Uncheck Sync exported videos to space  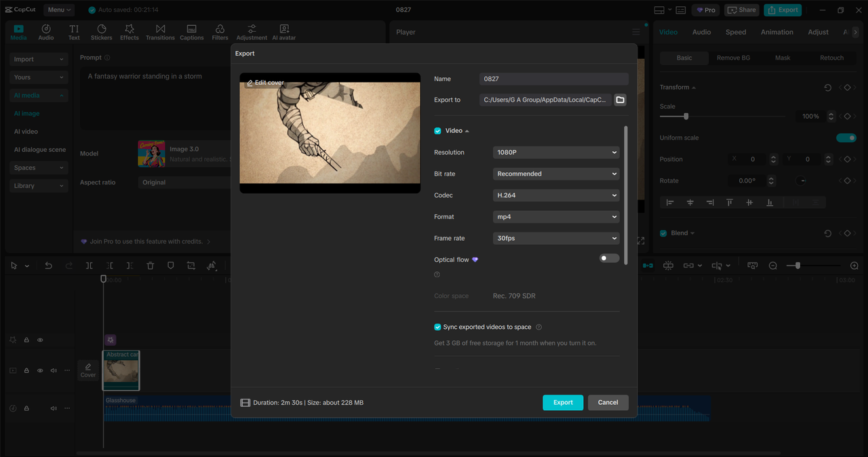coord(437,326)
